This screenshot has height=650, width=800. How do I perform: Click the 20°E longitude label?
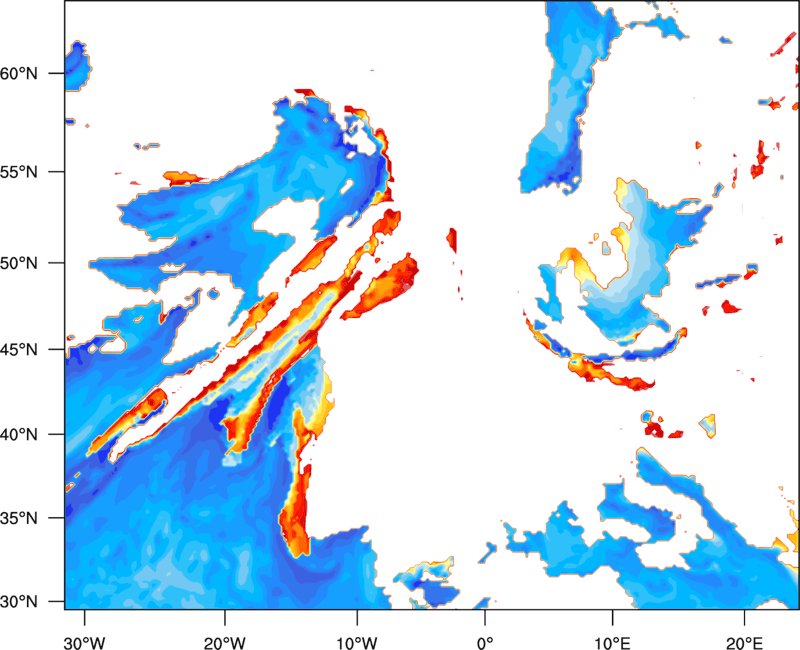[743, 642]
